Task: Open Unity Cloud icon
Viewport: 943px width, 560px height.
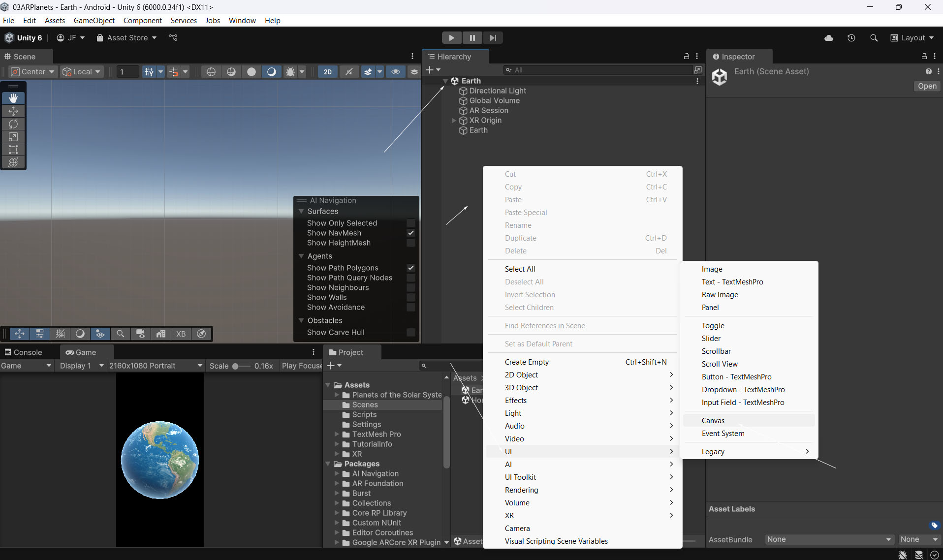Action: click(x=829, y=38)
